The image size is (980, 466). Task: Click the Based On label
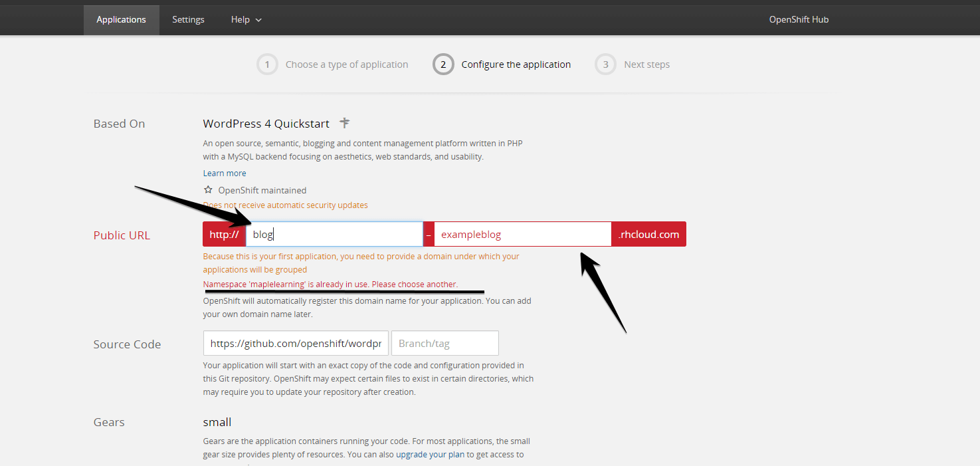point(119,124)
